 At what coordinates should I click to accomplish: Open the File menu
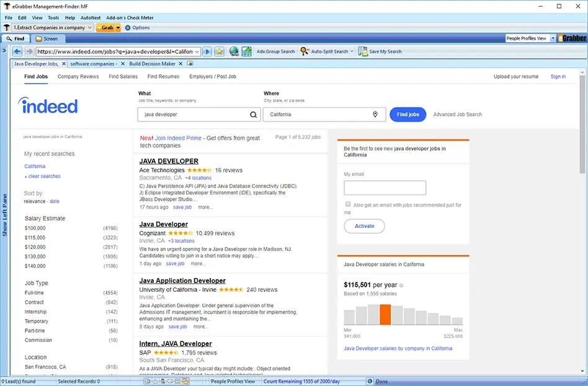pyautogui.click(x=9, y=17)
